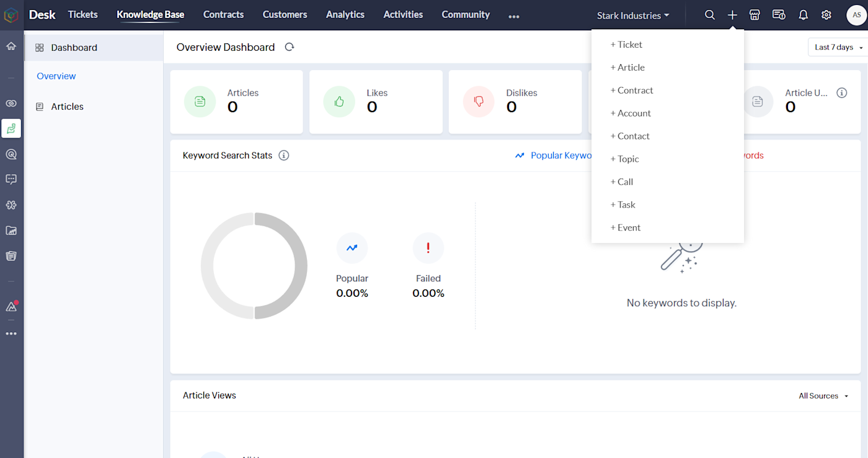Expand the Stark Industries department dropdown
This screenshot has height=458, width=868.
[x=633, y=15]
